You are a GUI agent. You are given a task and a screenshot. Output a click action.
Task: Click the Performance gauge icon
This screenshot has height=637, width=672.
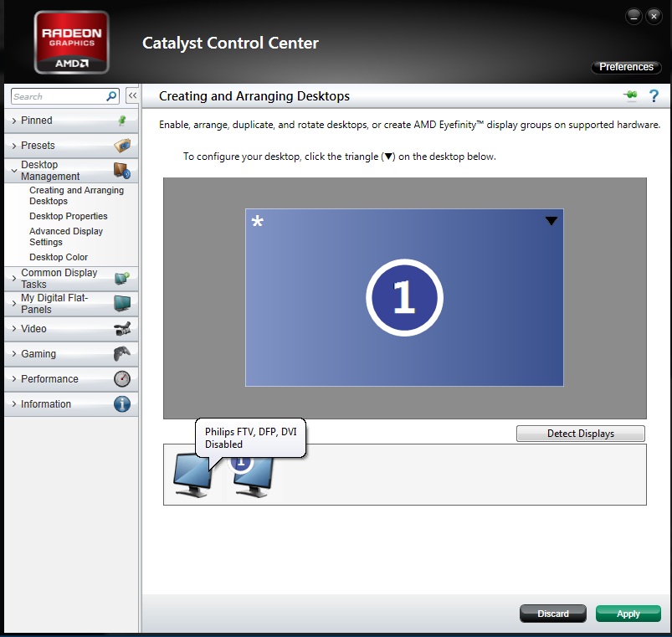tap(122, 379)
